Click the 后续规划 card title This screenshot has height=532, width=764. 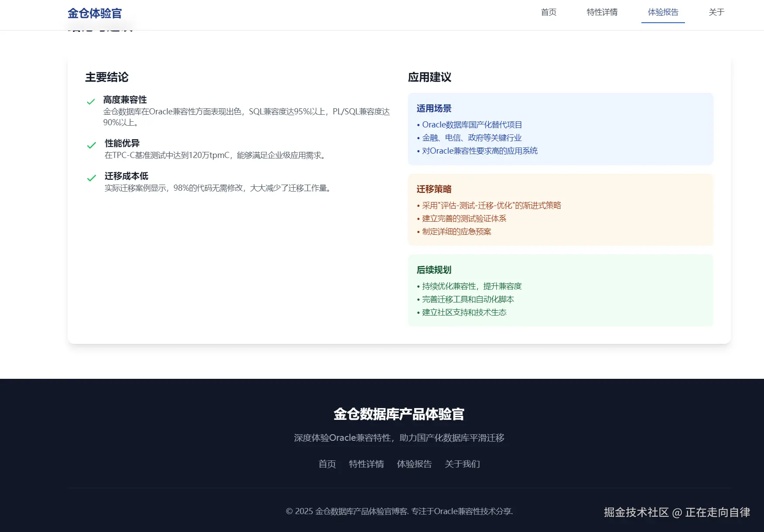[434, 270]
